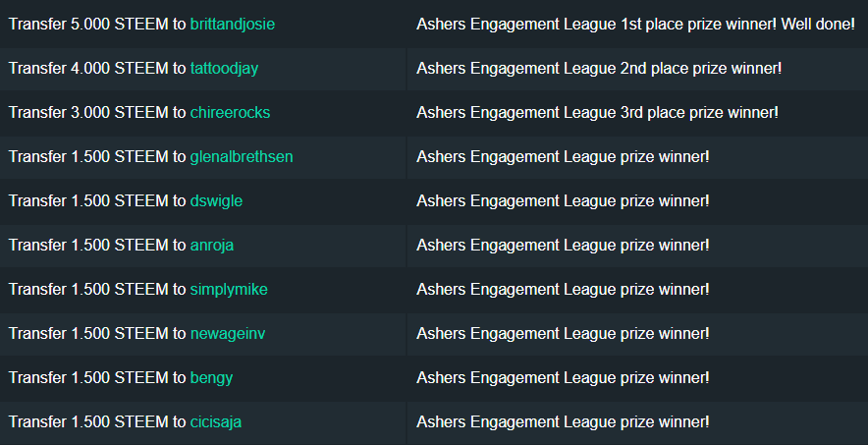The image size is (868, 445).
Task: Click the "Transfer 4.000 STEEM to" text
Action: [x=97, y=68]
